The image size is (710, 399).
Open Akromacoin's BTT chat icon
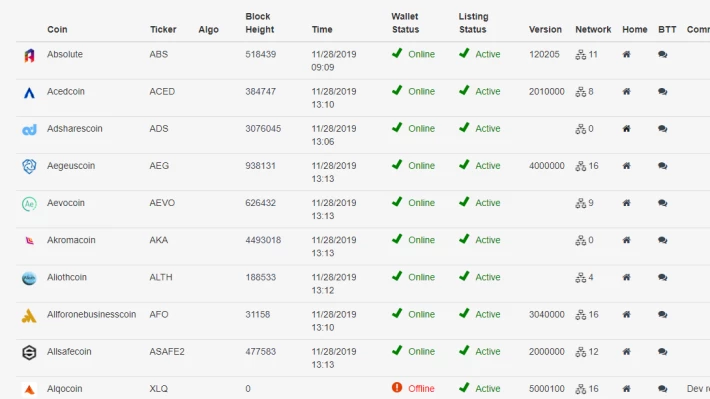click(x=662, y=240)
